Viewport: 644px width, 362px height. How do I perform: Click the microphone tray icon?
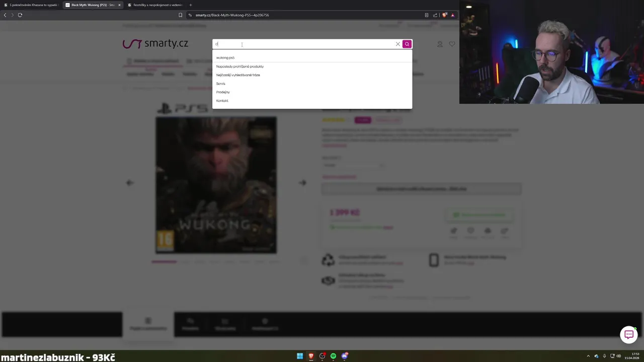tap(604, 356)
